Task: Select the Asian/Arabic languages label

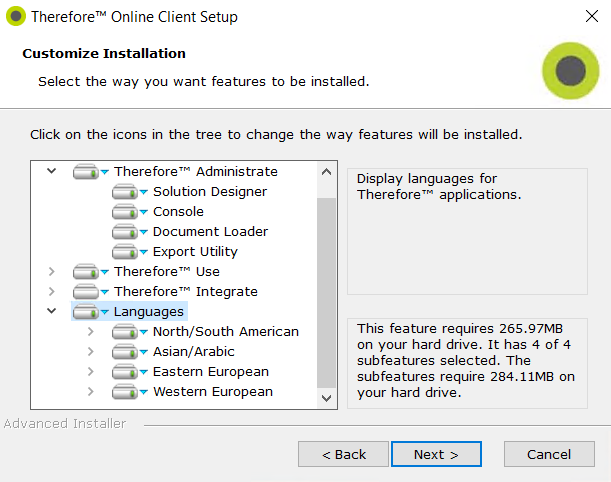Action: [x=194, y=351]
